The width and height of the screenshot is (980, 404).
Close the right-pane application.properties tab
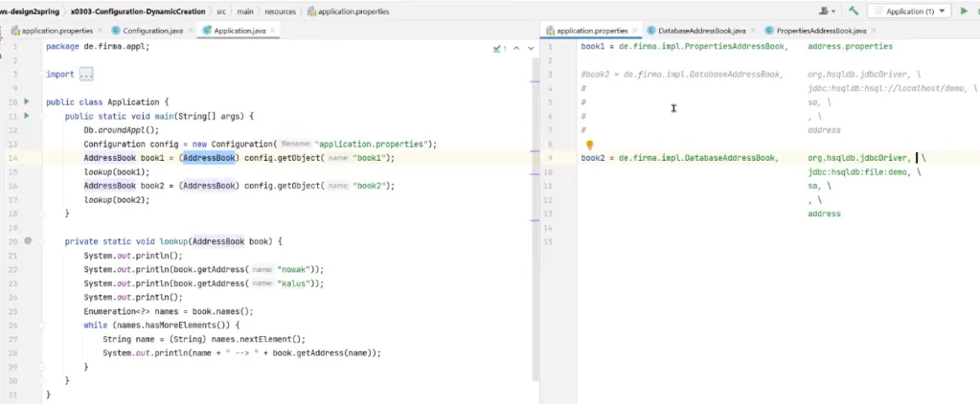635,30
